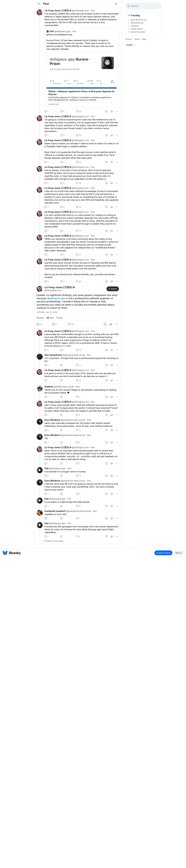Reply to Siobhán's thank you post
186x868 pixels.
(46, 397)
